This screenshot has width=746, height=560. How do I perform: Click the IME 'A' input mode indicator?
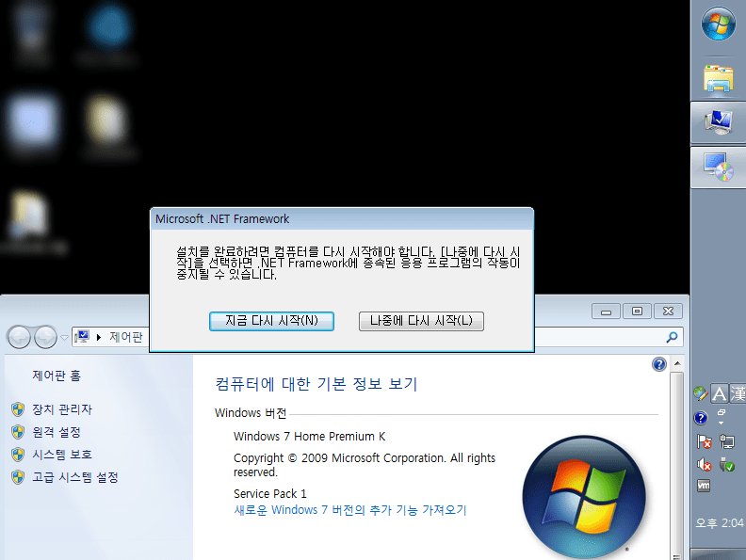click(x=719, y=393)
